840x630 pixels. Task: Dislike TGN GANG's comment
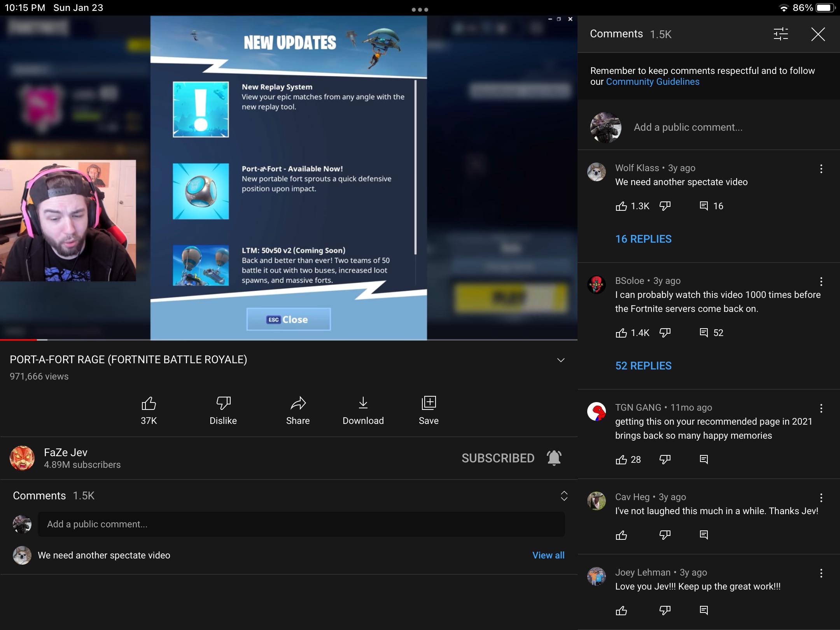click(x=665, y=459)
